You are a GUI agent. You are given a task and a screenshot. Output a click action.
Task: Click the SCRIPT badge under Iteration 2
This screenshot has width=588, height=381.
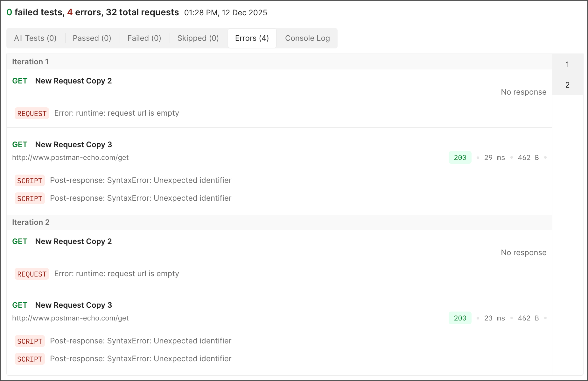(30, 341)
